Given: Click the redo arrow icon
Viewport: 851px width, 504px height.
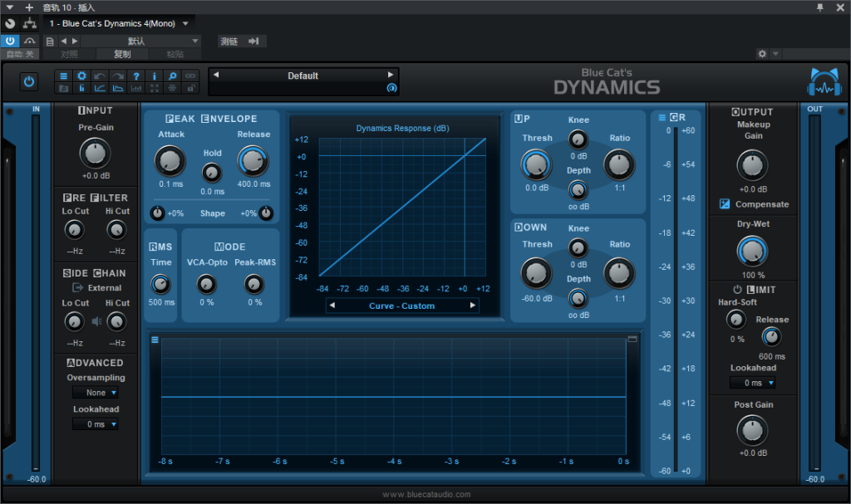Looking at the screenshot, I should click(118, 76).
